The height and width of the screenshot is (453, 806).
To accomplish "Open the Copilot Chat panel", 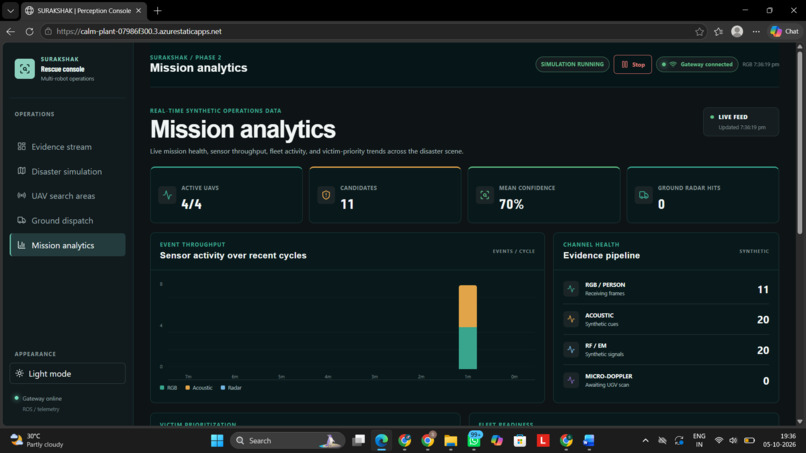I will tap(784, 31).
